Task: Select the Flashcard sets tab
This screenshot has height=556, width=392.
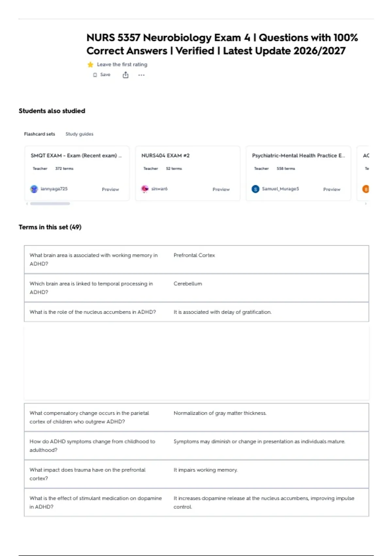Action: click(40, 134)
